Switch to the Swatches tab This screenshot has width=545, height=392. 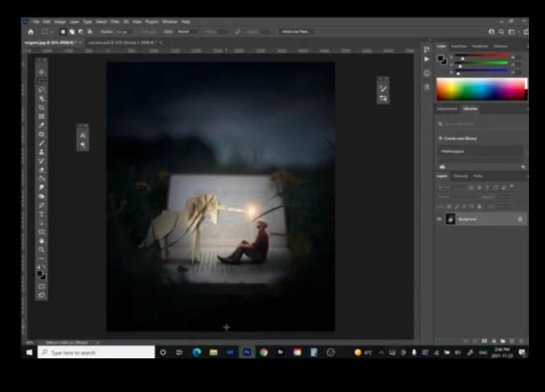[x=459, y=46]
